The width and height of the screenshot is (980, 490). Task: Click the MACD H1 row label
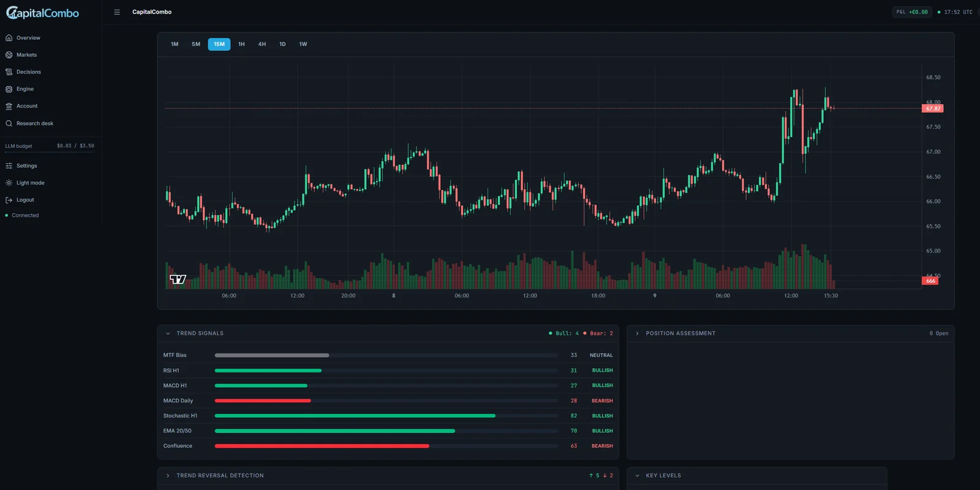[175, 386]
